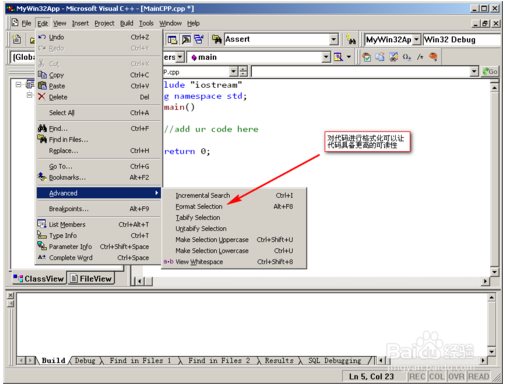This screenshot has width=505, height=387.
Task: Choose Replace... in Edit menu
Action: click(x=99, y=151)
